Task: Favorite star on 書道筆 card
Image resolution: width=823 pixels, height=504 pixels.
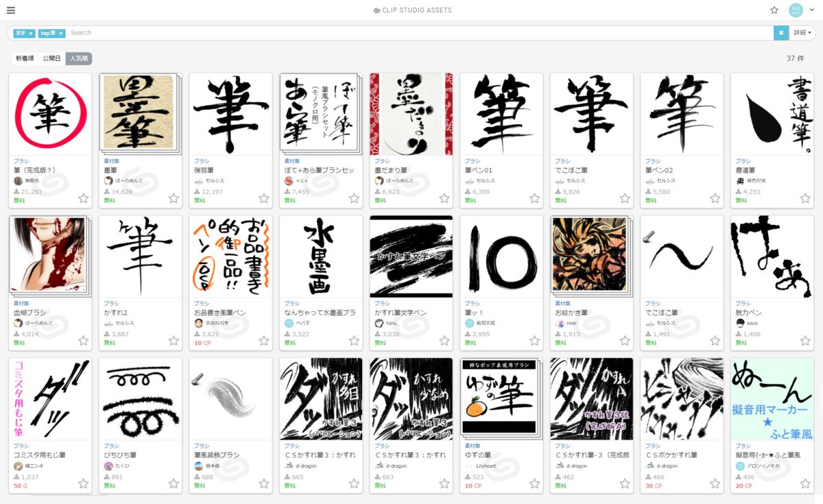Action: 806,198
